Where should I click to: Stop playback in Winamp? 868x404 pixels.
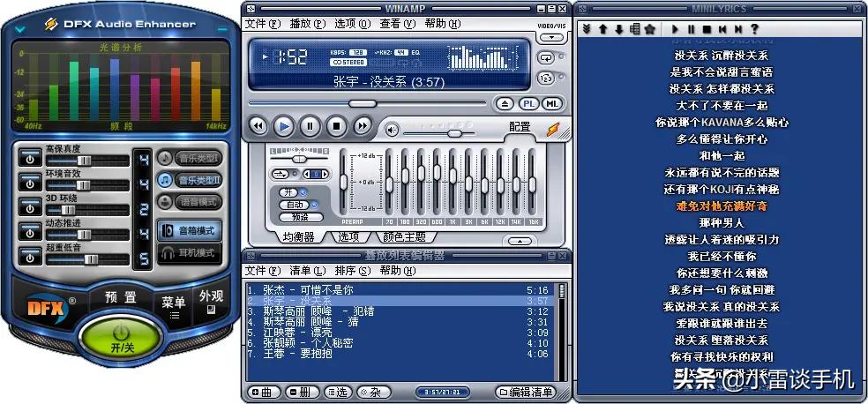336,126
